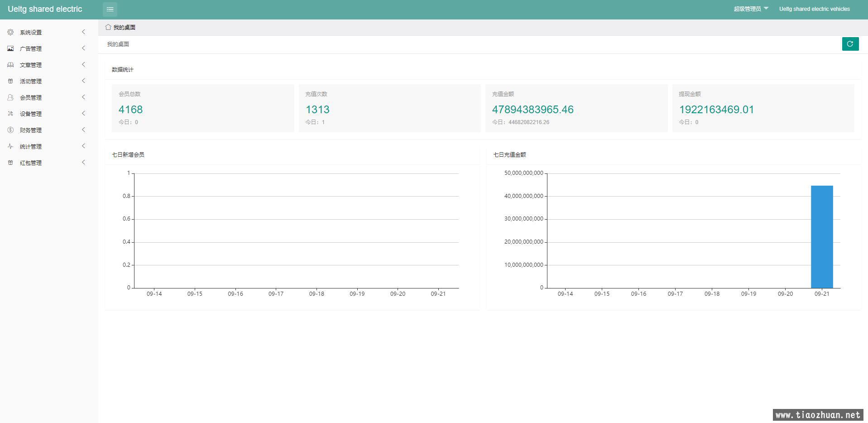868x423 pixels.
Task: Open the 超级管理员 user dropdown
Action: 751,9
